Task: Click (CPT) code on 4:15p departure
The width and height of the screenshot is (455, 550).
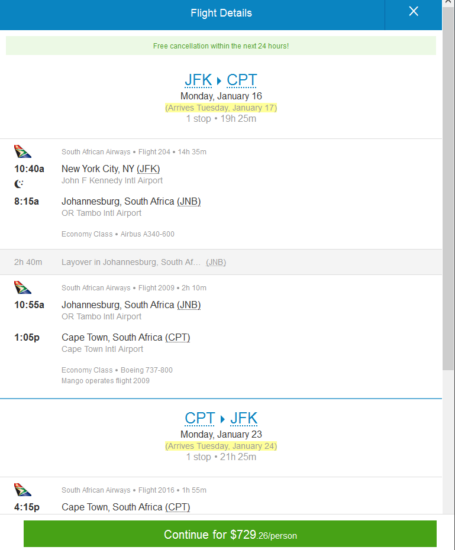Action: tap(178, 507)
